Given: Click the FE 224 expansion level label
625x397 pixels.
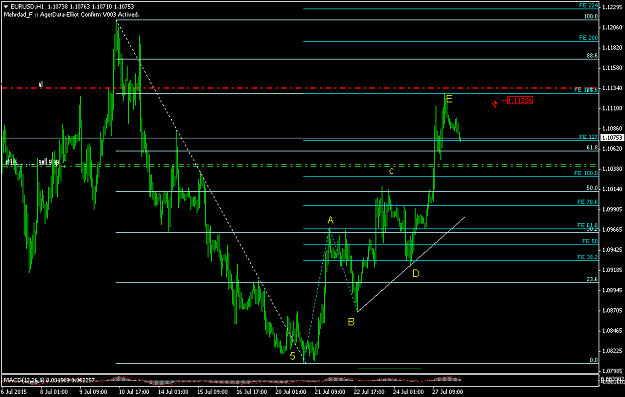Looking at the screenshot, I should point(588,6).
